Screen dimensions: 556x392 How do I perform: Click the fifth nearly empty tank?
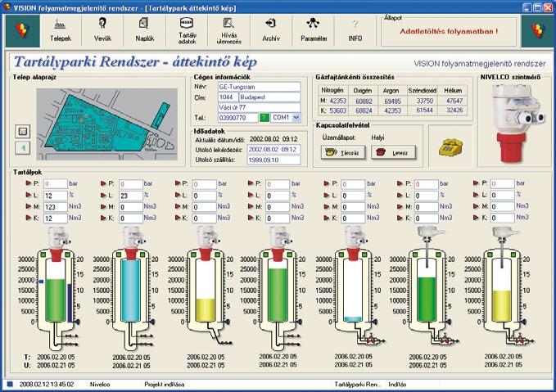[353, 291]
